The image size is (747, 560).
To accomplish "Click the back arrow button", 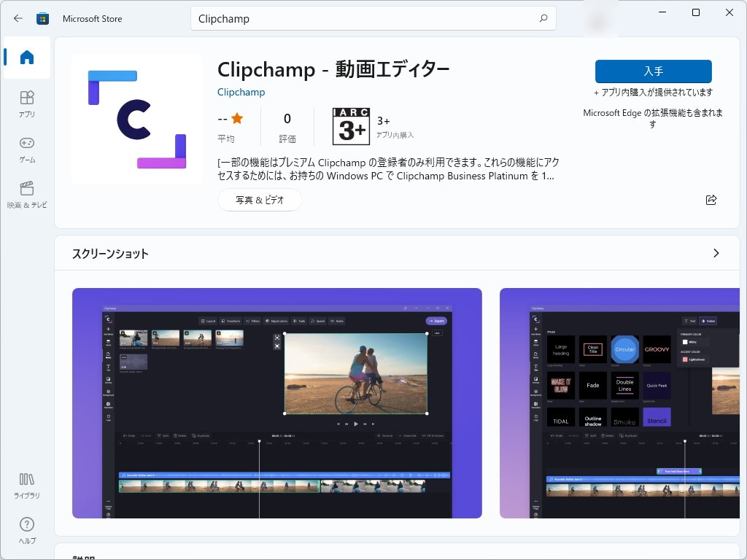I will click(18, 18).
